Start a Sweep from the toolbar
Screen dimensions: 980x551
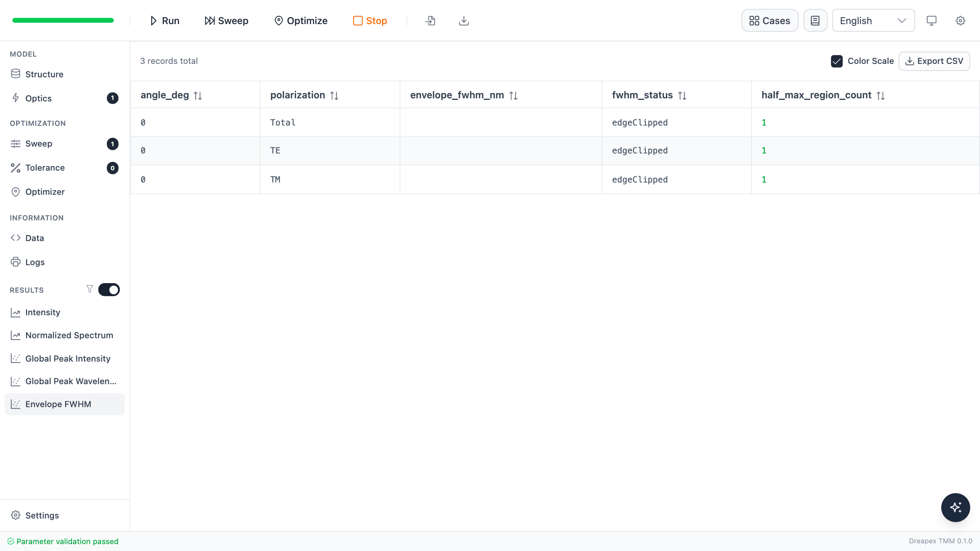pyautogui.click(x=227, y=21)
